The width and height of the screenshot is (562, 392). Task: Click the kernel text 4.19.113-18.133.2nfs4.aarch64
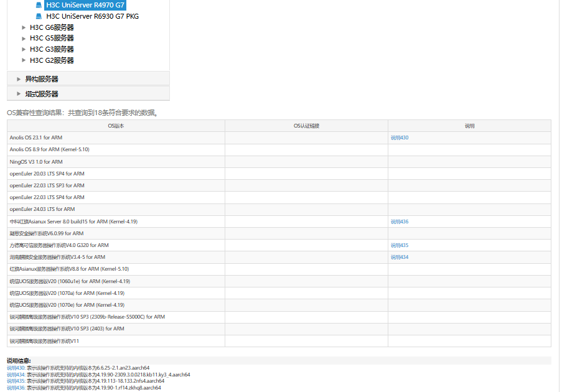130,381
